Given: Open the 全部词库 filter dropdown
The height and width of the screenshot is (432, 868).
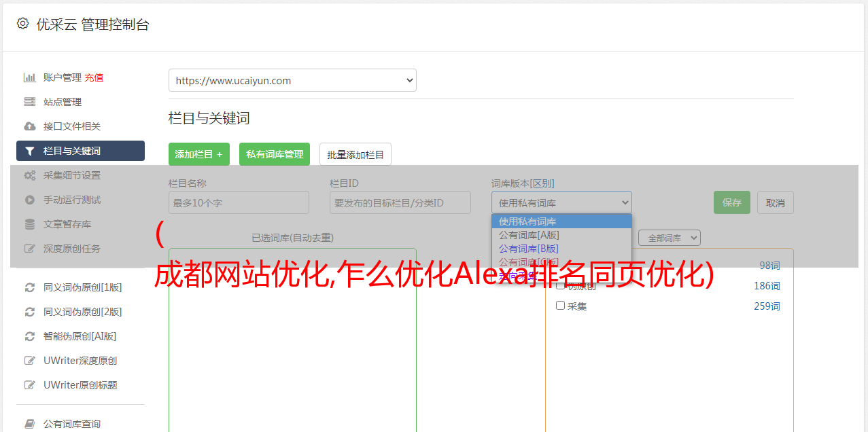Looking at the screenshot, I should pyautogui.click(x=670, y=238).
